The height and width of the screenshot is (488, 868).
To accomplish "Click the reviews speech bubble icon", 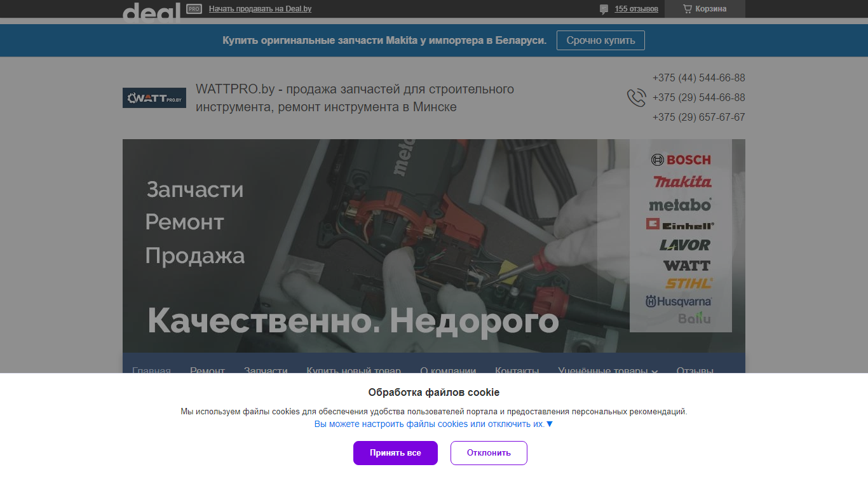I will [x=604, y=10].
